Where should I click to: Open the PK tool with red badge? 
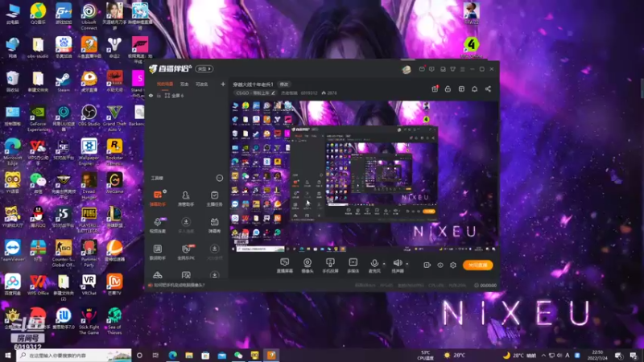pos(186,252)
